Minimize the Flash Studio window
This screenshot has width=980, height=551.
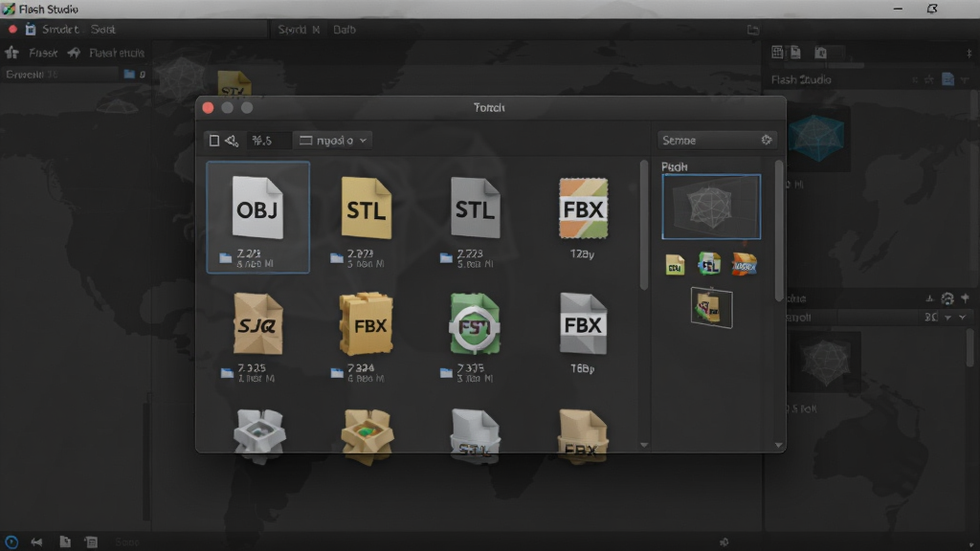[x=898, y=9]
